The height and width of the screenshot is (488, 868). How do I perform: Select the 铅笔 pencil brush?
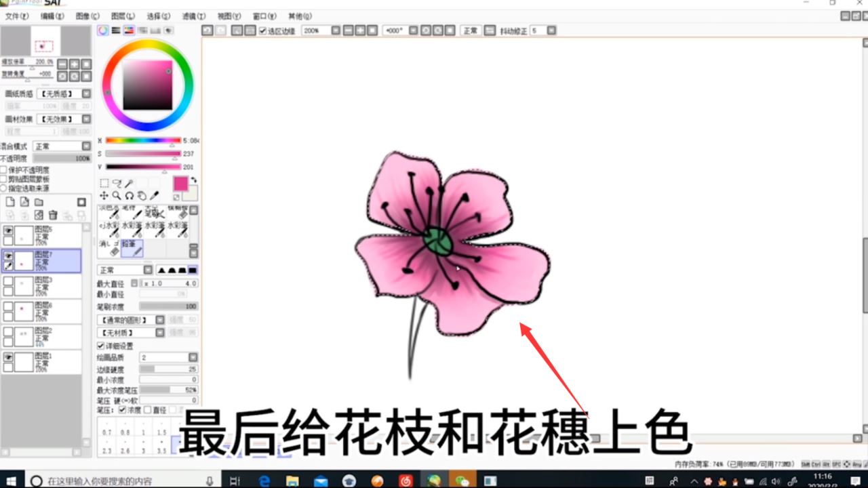(132, 248)
